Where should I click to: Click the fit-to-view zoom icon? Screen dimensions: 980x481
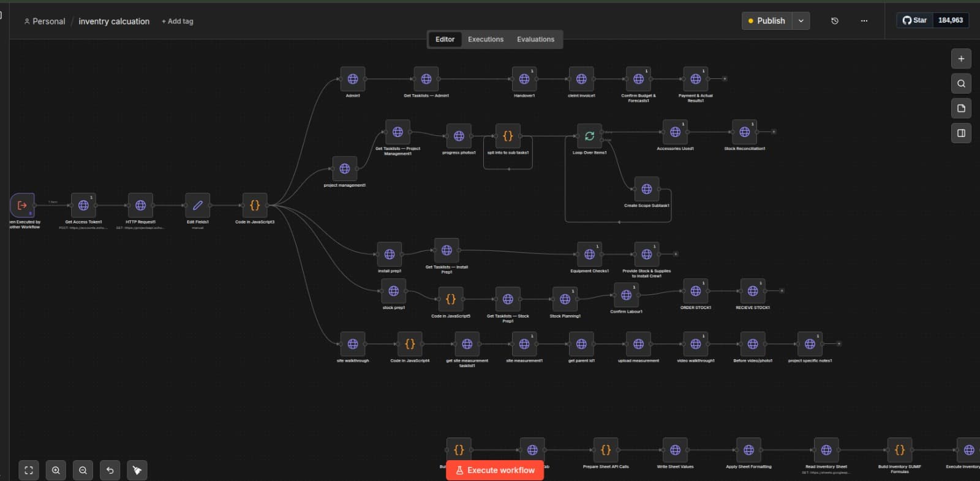point(29,470)
